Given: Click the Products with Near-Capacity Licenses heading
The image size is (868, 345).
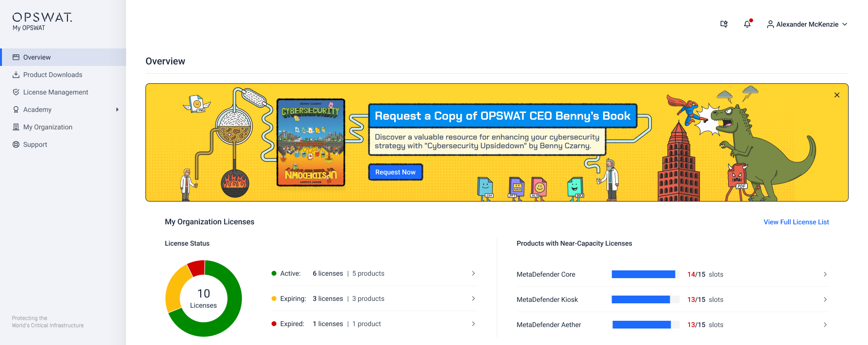Looking at the screenshot, I should pos(574,243).
